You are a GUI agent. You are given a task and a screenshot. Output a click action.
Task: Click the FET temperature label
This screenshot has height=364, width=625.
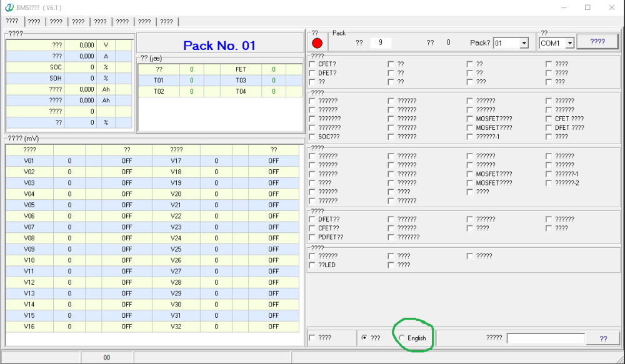(x=241, y=69)
